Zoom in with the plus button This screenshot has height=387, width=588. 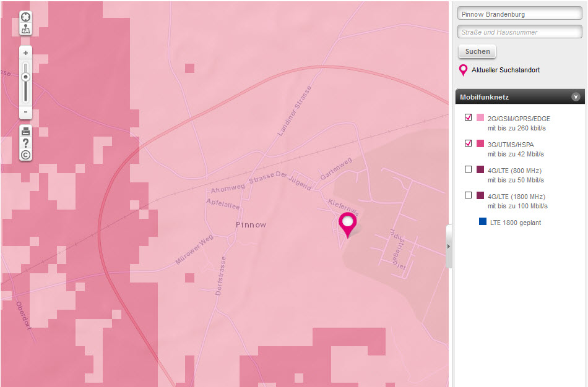[25, 53]
